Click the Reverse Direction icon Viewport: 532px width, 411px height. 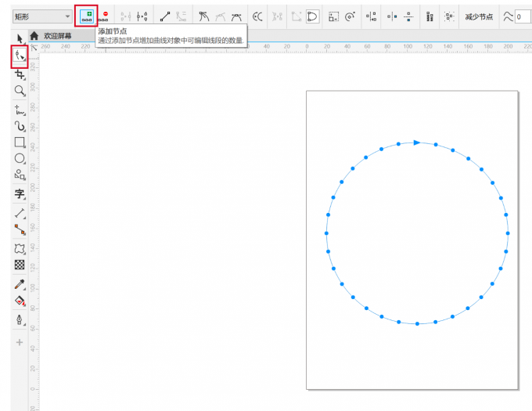[257, 16]
